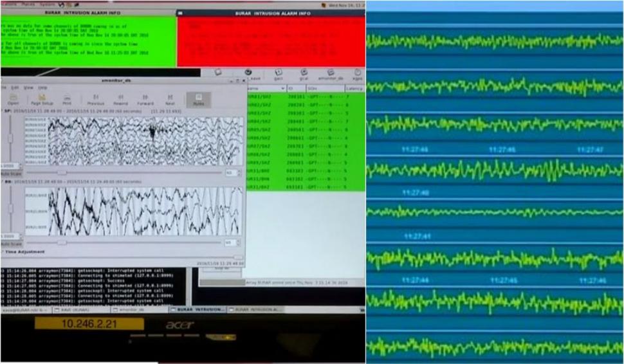This screenshot has height=364, width=624.
Task: Click the Open toolbar icon
Action: tap(13, 98)
